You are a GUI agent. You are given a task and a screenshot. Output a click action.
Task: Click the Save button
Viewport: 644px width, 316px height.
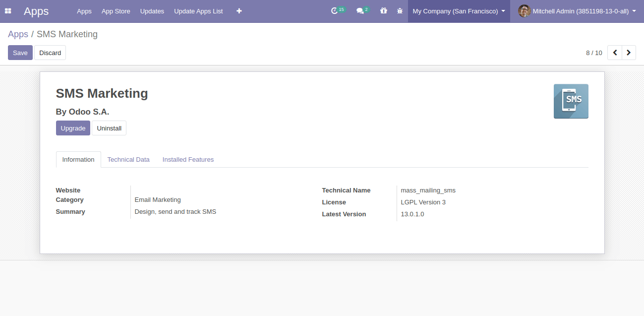[x=20, y=53]
